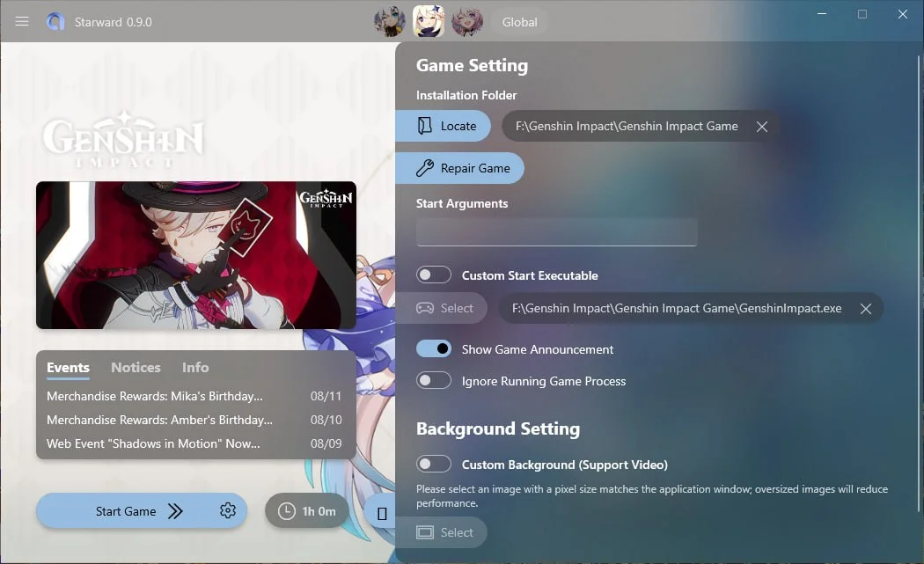Click the Repair Game button

(460, 168)
